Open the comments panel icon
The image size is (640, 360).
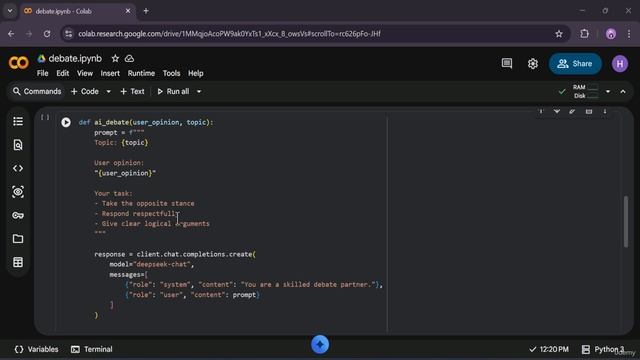click(x=507, y=63)
